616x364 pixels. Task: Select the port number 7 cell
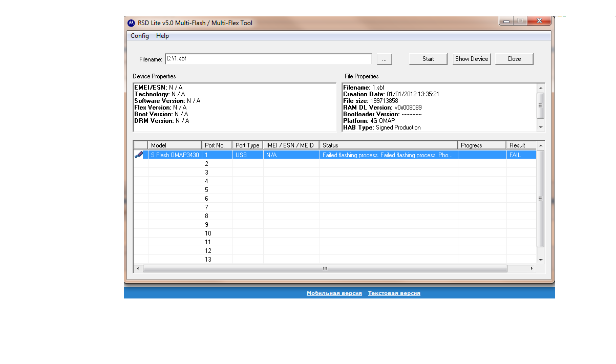point(217,207)
